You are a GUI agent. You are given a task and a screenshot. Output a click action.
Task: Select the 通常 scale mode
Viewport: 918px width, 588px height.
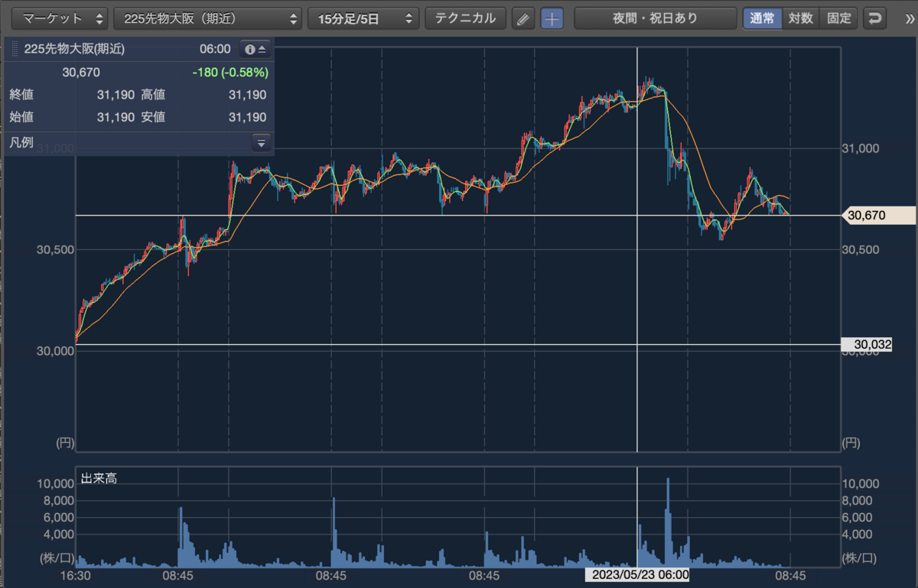point(762,18)
